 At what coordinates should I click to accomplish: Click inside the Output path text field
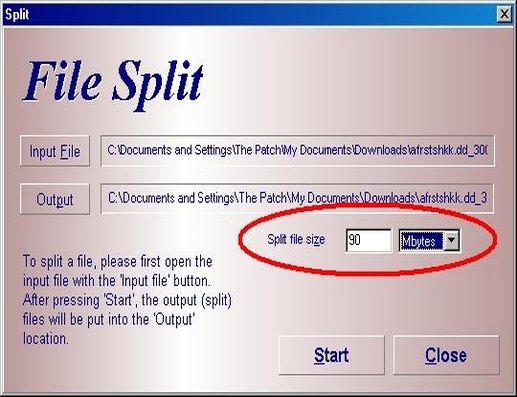point(297,198)
